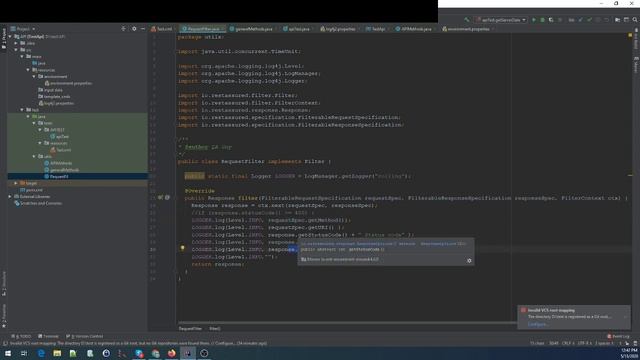This screenshot has height=360, width=640.
Task: Select log4j2.properties in project tree
Action: click(x=56, y=103)
